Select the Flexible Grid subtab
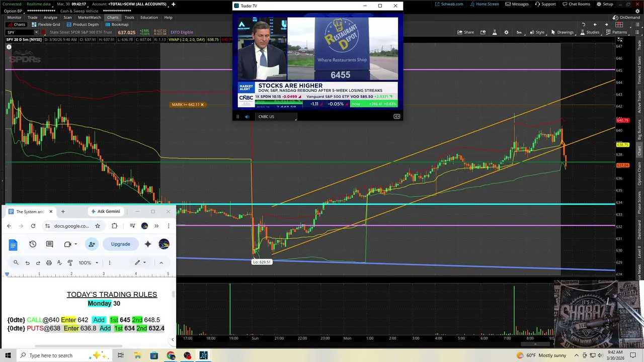This screenshot has width=644, height=362. point(45,25)
